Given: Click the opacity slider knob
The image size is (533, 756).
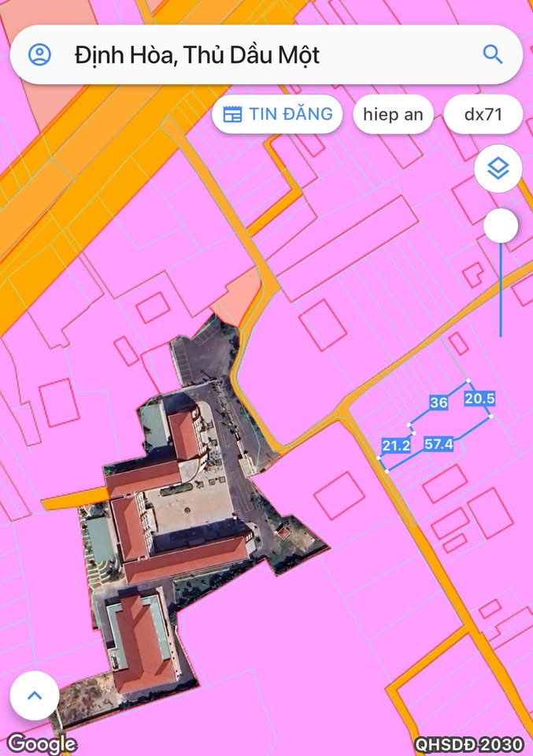Looking at the screenshot, I should (x=501, y=226).
